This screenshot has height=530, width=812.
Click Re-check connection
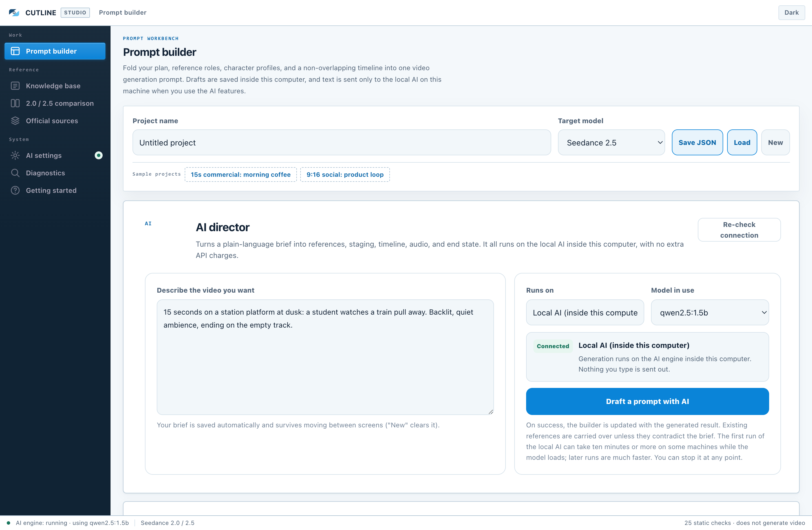coord(739,230)
